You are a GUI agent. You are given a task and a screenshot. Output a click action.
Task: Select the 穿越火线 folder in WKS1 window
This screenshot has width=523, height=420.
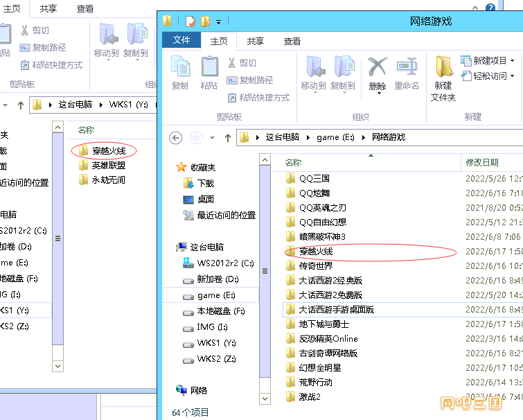click(103, 151)
